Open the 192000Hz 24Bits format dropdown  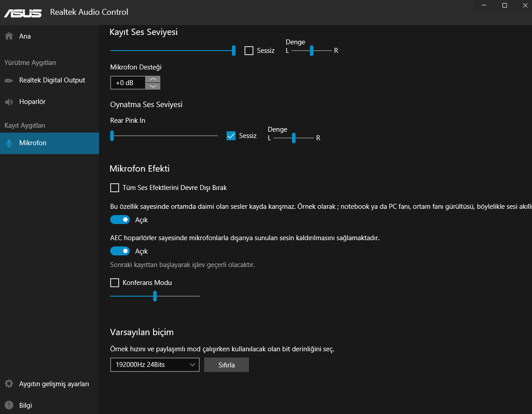[154, 365]
